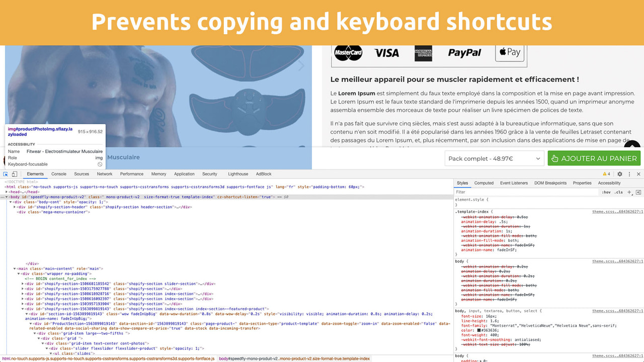
Task: Click the new style rule plus icon
Action: pyautogui.click(x=629, y=192)
